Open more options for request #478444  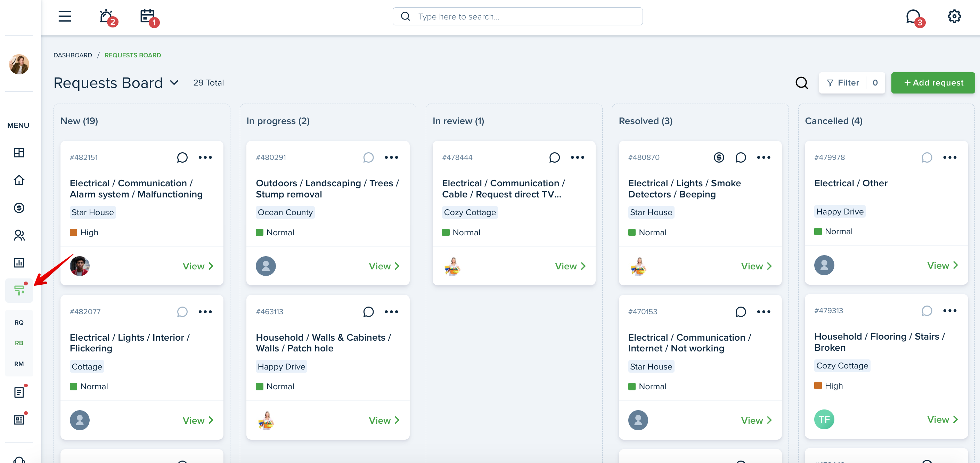click(577, 157)
